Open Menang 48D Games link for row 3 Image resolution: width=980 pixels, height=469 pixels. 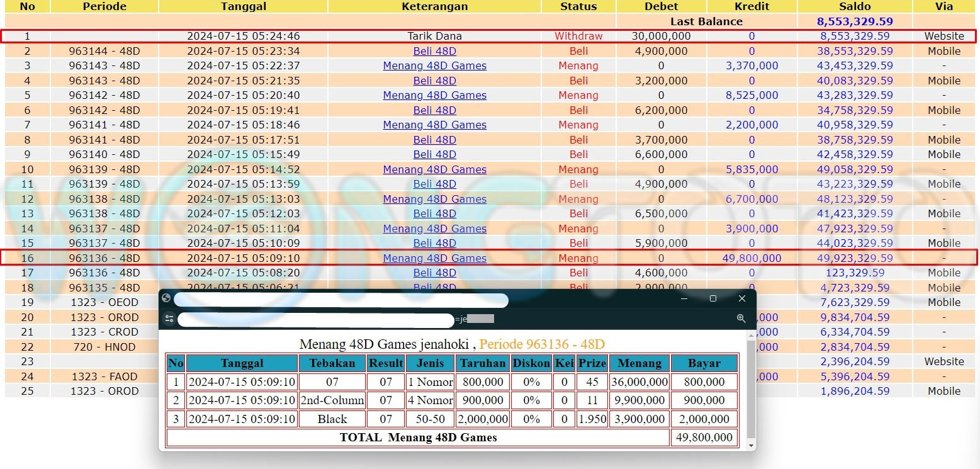click(x=434, y=65)
